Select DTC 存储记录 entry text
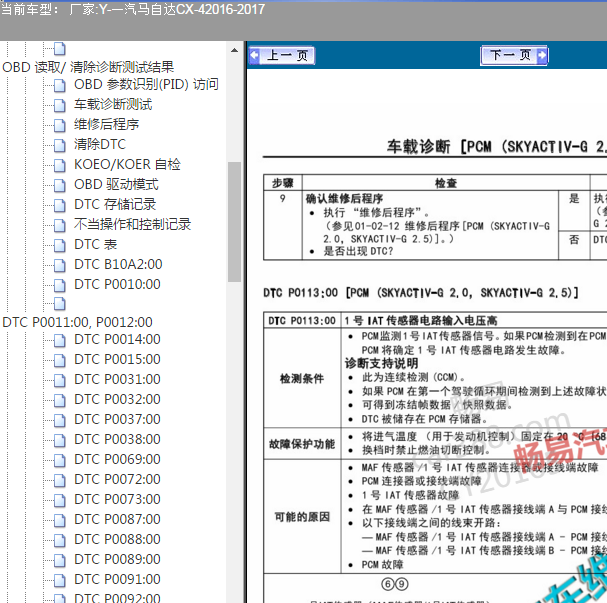 coord(115,204)
